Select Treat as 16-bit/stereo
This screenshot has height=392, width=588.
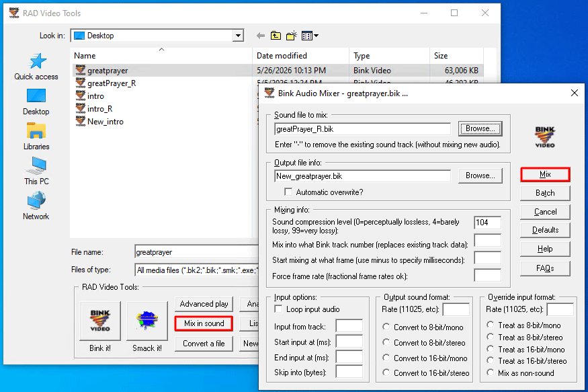490,361
